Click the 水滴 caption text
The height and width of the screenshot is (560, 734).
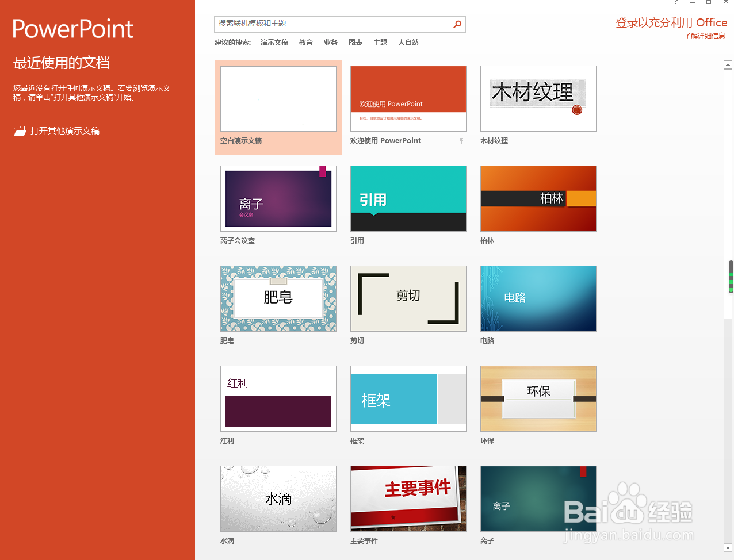tap(227, 541)
